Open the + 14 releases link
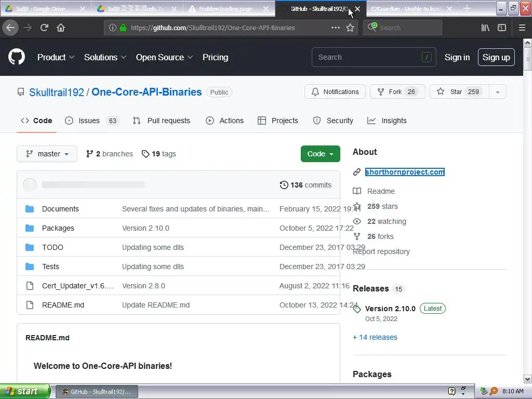Screen dimensions: 532x399 (x=375, y=337)
